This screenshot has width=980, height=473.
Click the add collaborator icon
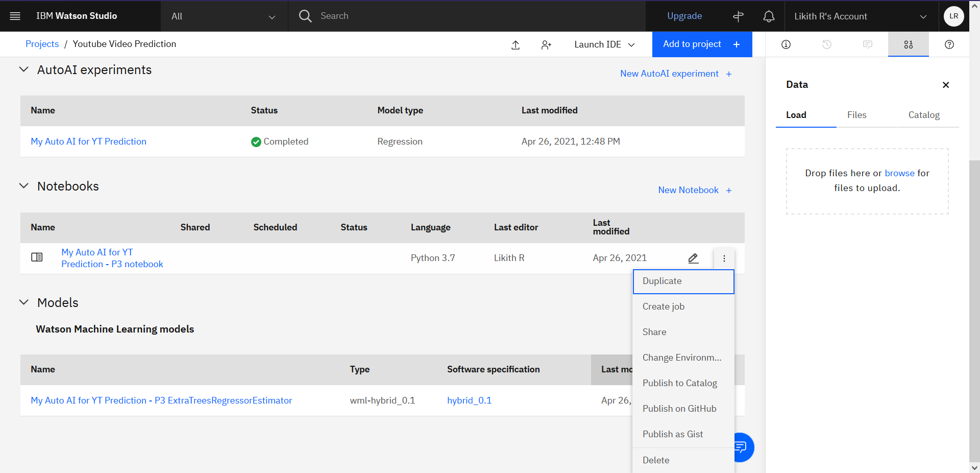(x=546, y=44)
